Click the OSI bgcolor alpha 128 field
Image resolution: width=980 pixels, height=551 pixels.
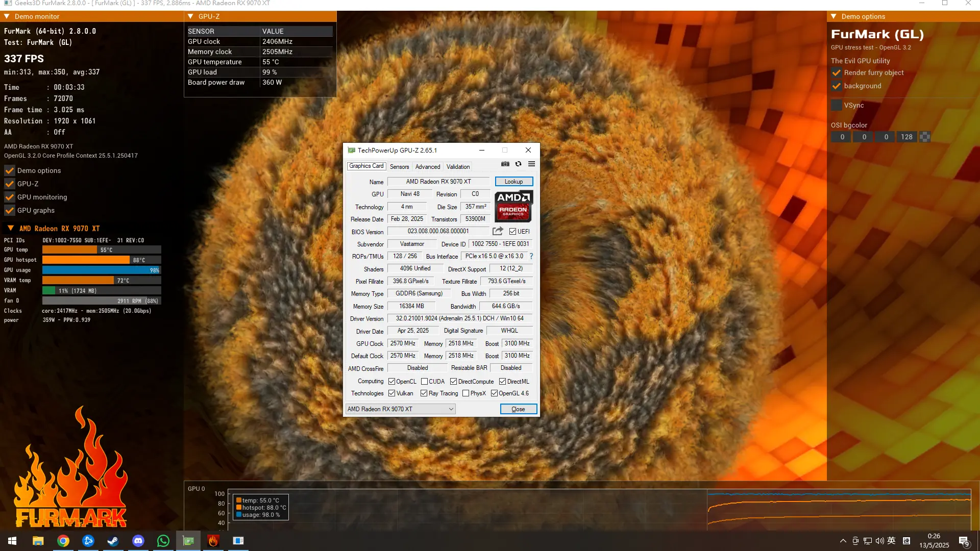point(906,137)
